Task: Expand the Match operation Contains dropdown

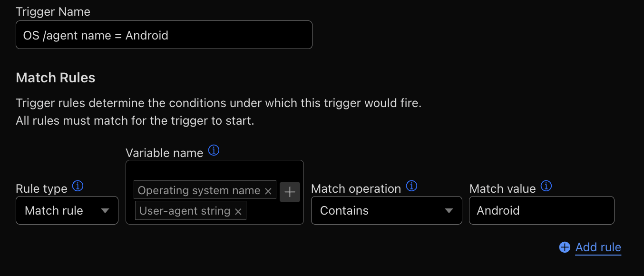Action: (386, 210)
